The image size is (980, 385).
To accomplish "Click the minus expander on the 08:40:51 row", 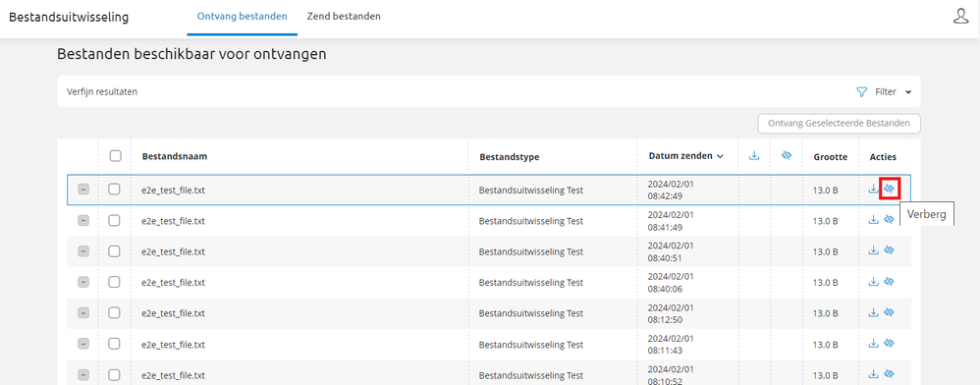I will pos(83,251).
